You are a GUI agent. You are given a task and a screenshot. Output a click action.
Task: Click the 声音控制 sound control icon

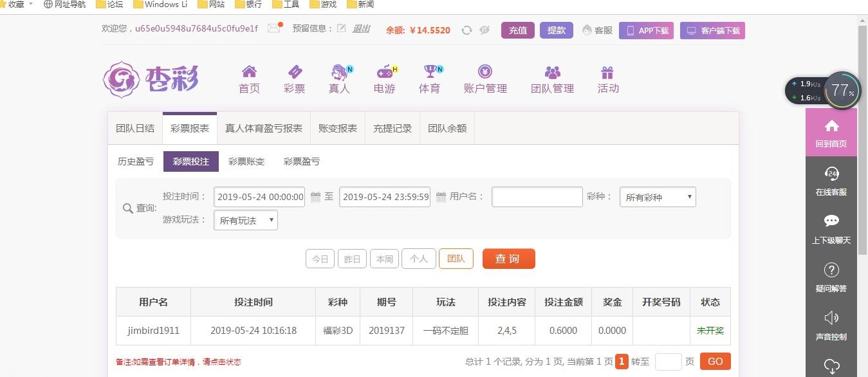pos(831,317)
